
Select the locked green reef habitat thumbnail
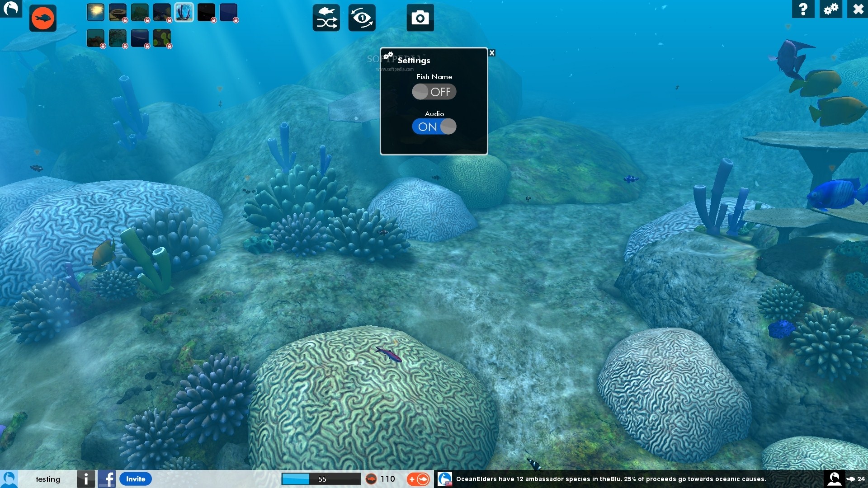click(x=140, y=12)
